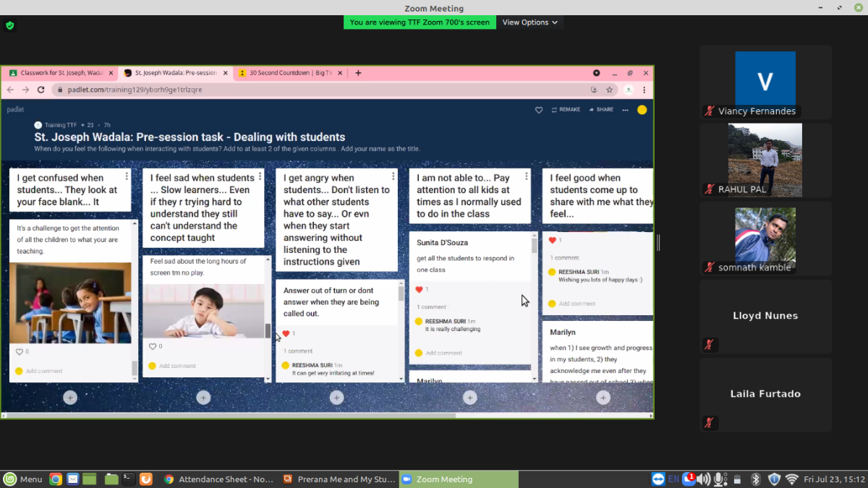Open Bluetooth icon in system tray
868x488 pixels.
click(x=756, y=479)
